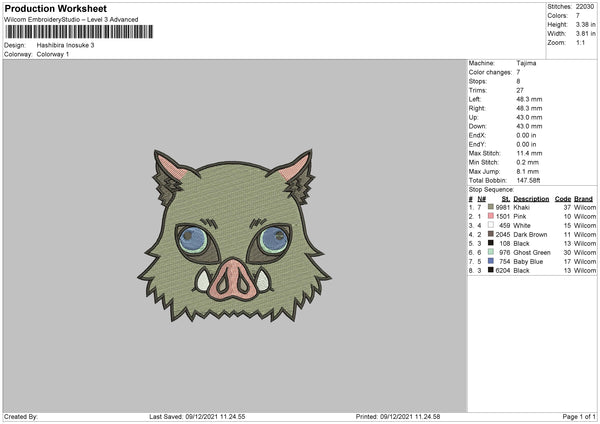Click the Baby Blue thread color swatch
This screenshot has width=600, height=424.
[x=491, y=261]
